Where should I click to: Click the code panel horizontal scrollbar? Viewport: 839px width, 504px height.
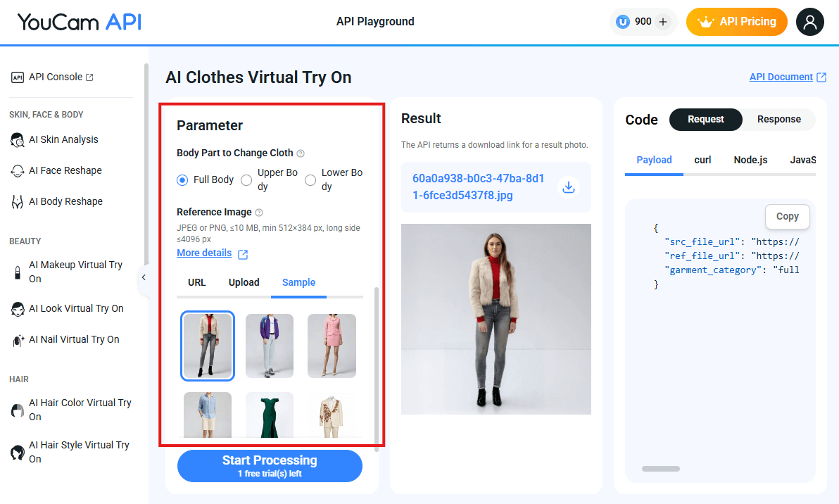click(661, 469)
